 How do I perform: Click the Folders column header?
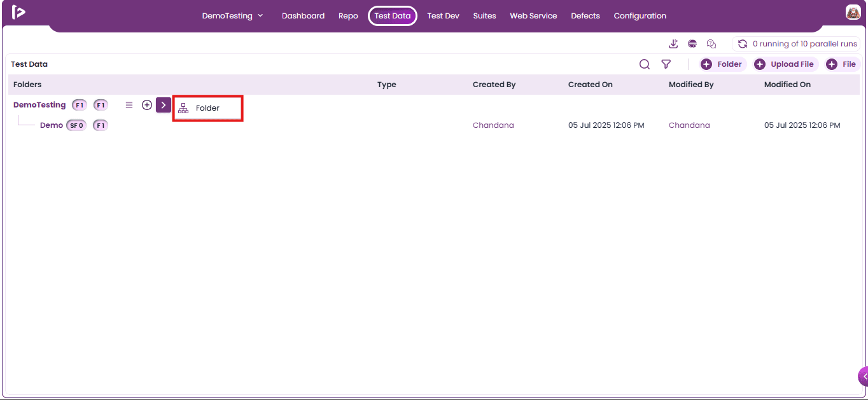coord(27,85)
